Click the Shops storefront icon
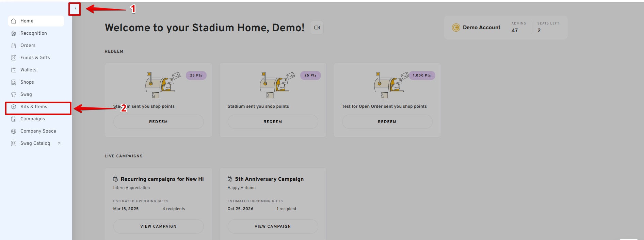This screenshot has width=644, height=240. click(x=14, y=82)
